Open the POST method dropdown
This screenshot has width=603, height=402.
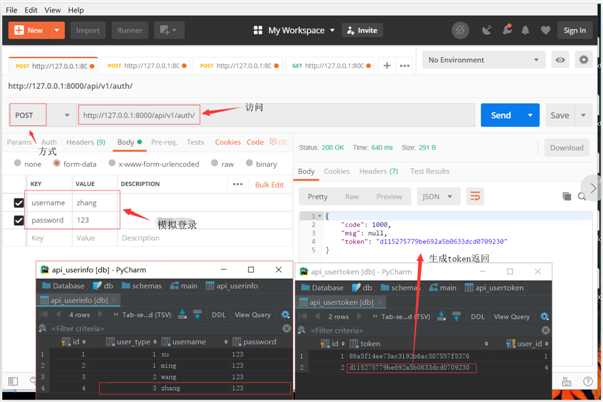(x=42, y=115)
